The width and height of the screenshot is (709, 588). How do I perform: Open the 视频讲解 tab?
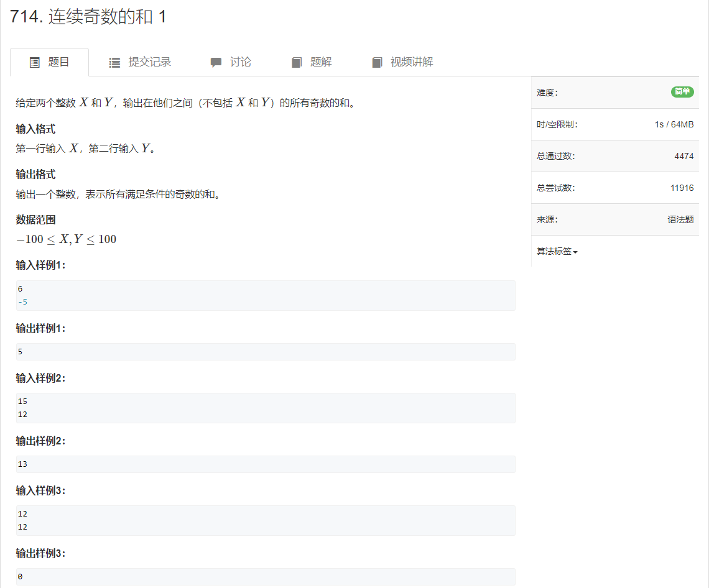pos(402,62)
